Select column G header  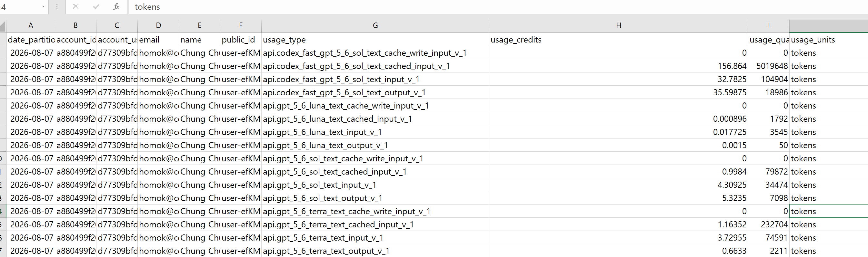point(375,26)
